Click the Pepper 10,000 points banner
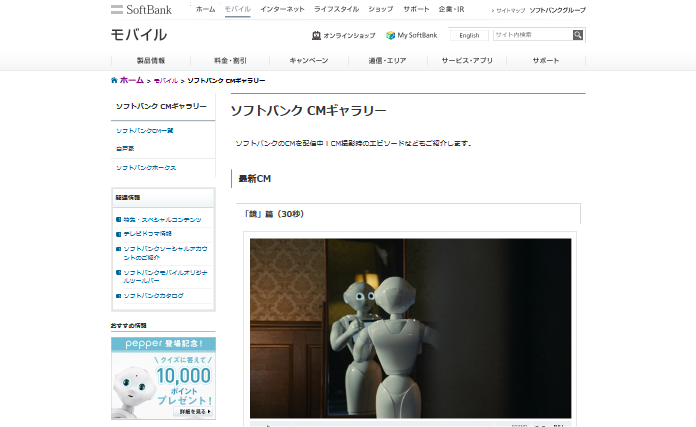Image resolution: width=696 pixels, height=427 pixels. [x=163, y=378]
